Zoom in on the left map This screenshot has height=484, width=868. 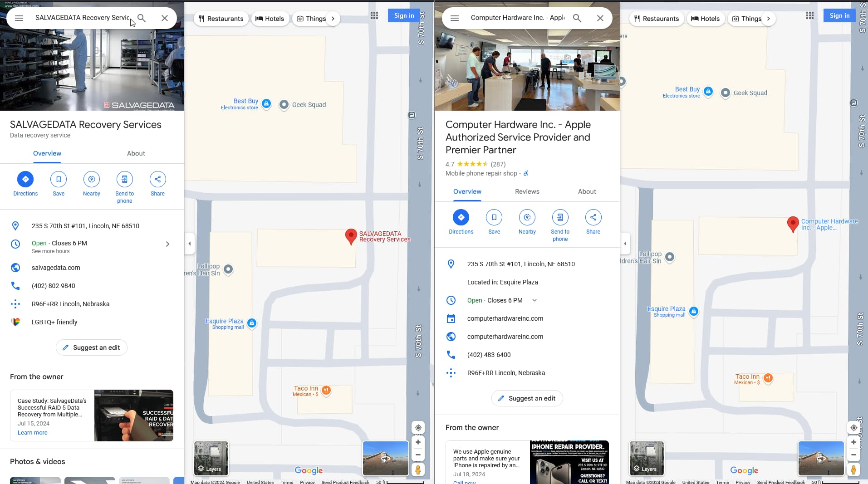418,442
